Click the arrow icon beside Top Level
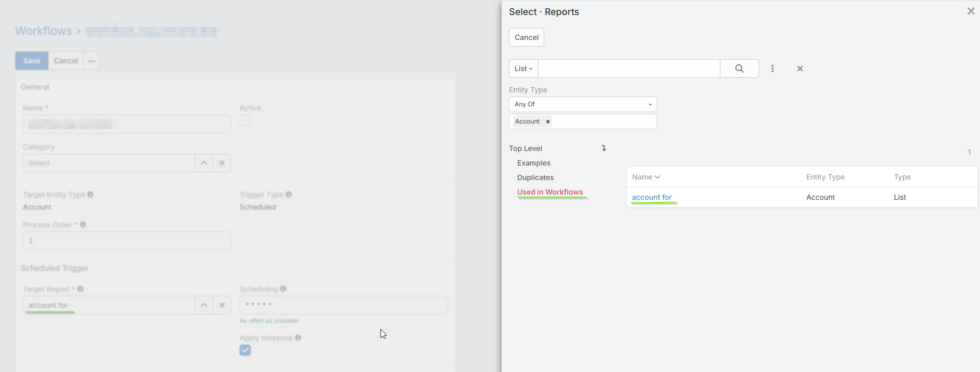This screenshot has width=980, height=372. pos(604,148)
